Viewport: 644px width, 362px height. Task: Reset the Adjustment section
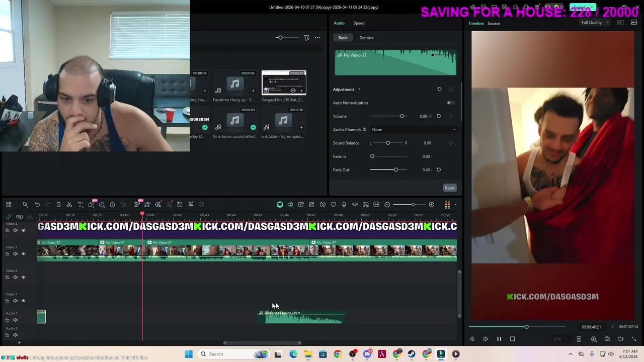click(439, 89)
